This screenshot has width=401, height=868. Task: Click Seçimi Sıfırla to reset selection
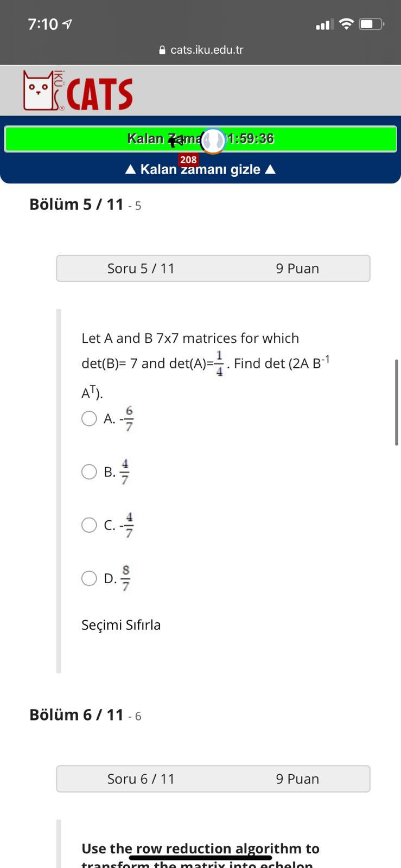(121, 624)
